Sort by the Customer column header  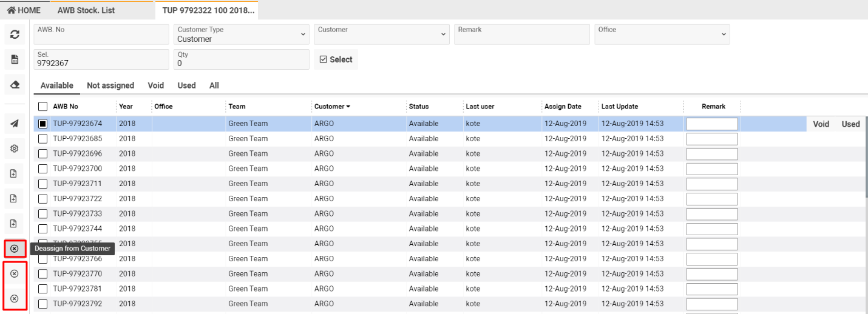[x=332, y=107]
